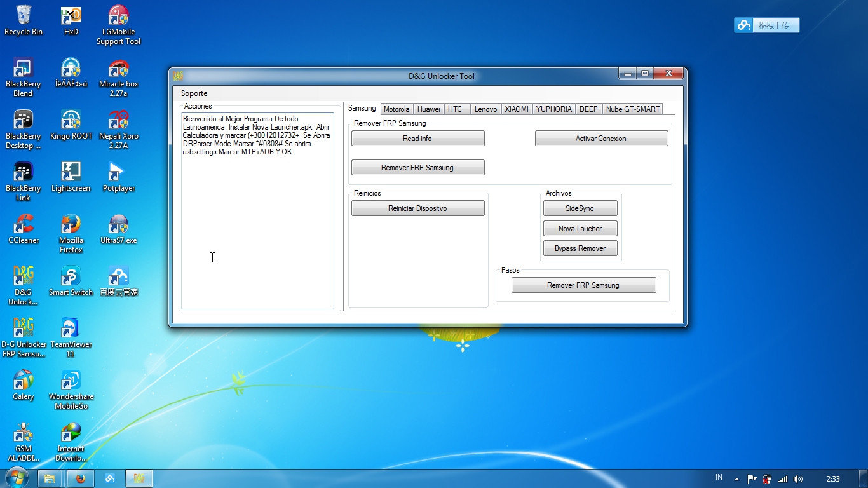
Task: Select the BlackBerry Blend desktop icon
Action: click(x=24, y=78)
